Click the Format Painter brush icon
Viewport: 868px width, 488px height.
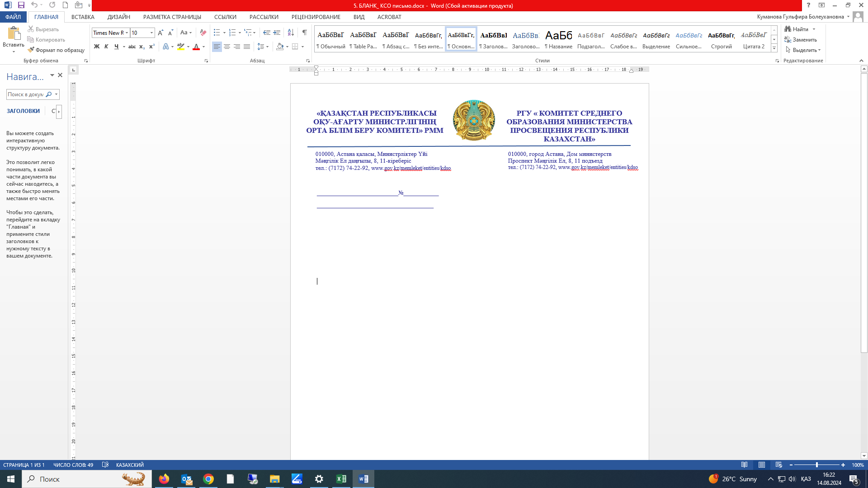coord(31,50)
